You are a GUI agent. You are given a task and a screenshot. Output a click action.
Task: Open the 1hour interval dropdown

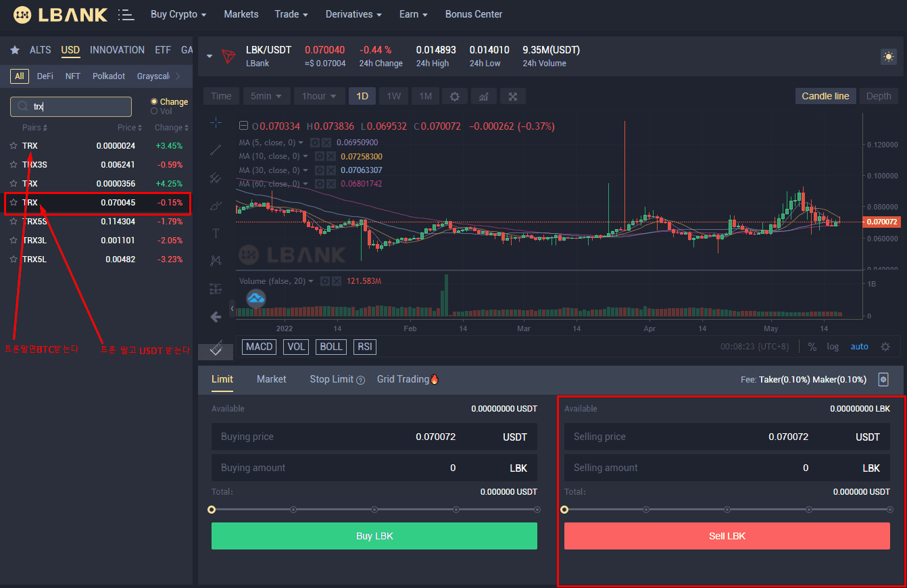[319, 96]
